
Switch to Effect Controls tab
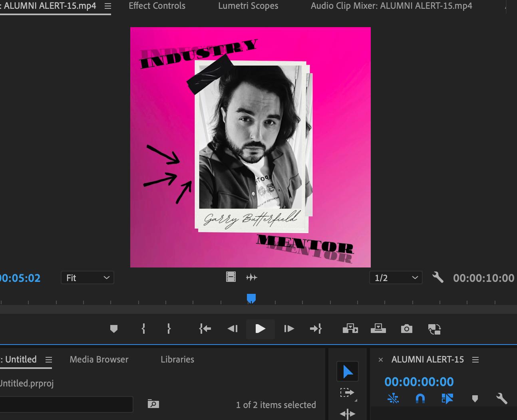[157, 6]
